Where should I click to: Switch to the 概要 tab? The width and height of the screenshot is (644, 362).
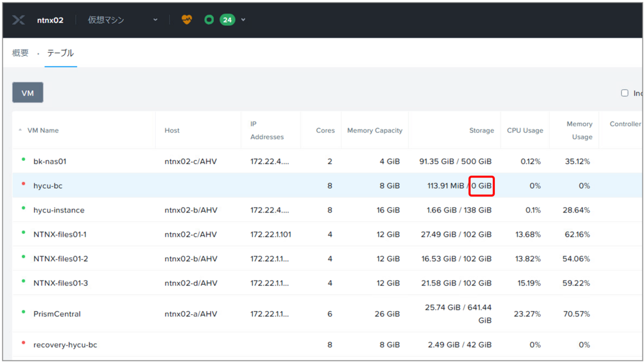coord(20,53)
